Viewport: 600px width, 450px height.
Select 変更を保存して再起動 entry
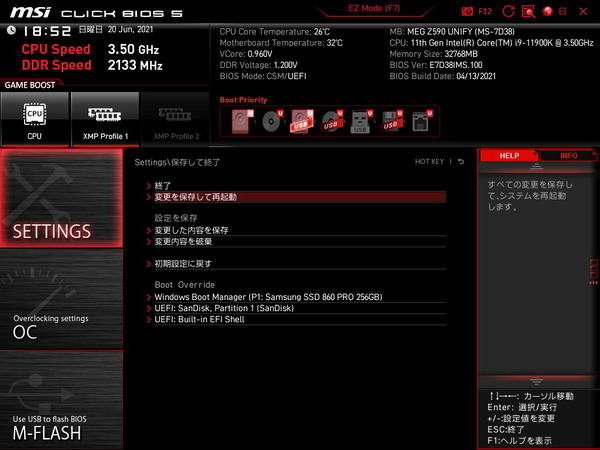(x=296, y=197)
